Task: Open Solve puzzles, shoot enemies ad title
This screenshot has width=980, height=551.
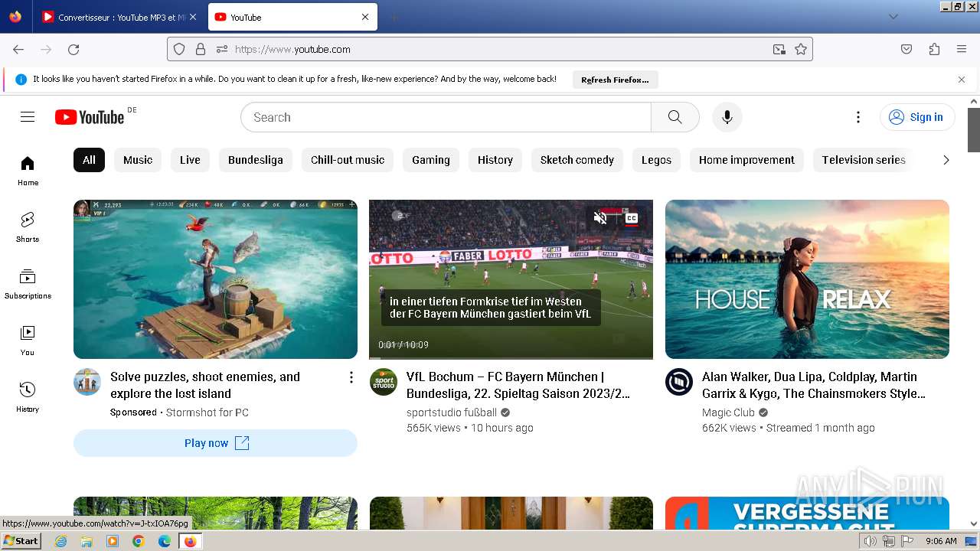Action: 205,385
